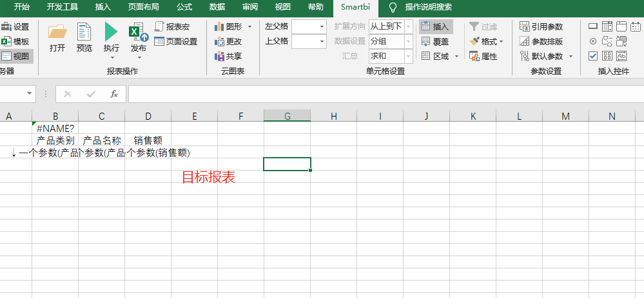The height and width of the screenshot is (298, 644).
Task: Insert the overlapping squares resize control
Action: tap(622, 41)
